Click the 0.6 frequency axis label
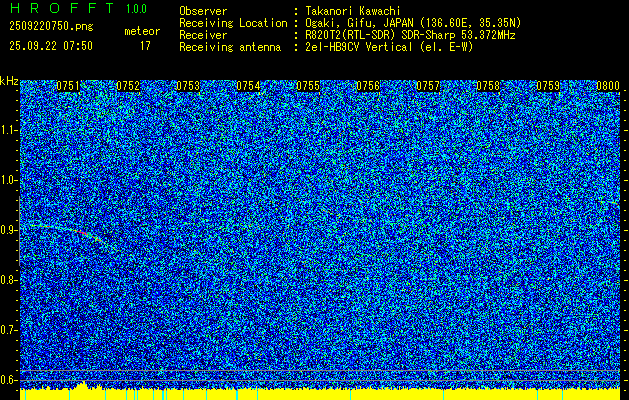The height and width of the screenshot is (400, 629). [x=8, y=380]
